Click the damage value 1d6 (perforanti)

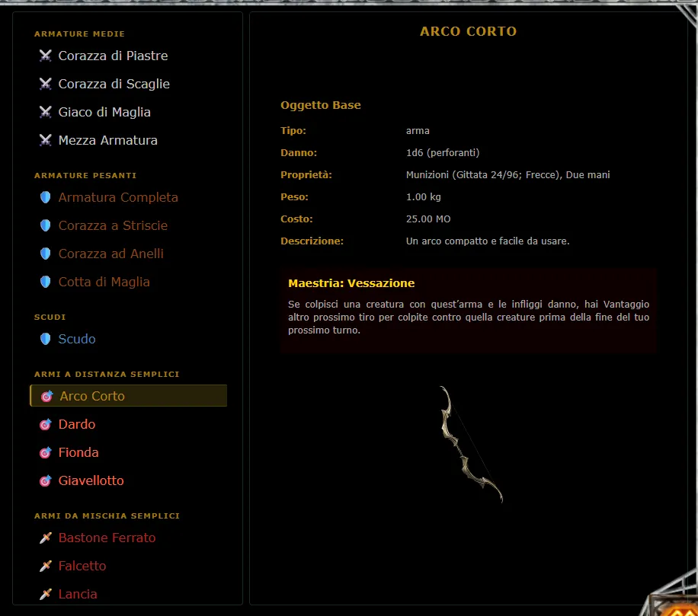[x=443, y=153]
